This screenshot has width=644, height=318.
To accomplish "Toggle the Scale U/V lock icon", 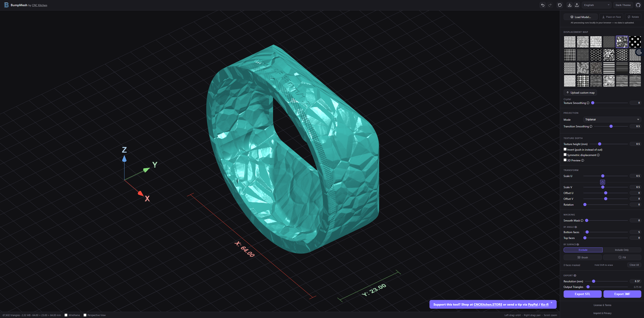I will tap(603, 182).
